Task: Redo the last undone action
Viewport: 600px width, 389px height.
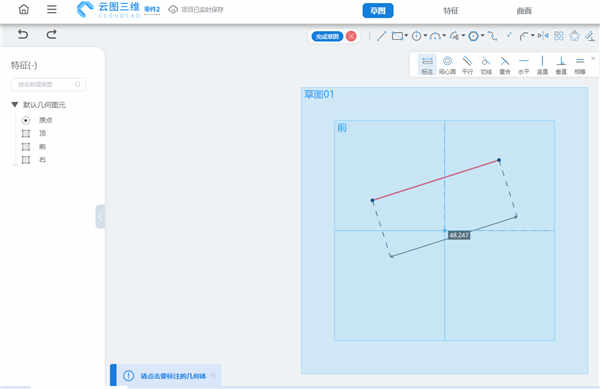Action: [x=52, y=34]
